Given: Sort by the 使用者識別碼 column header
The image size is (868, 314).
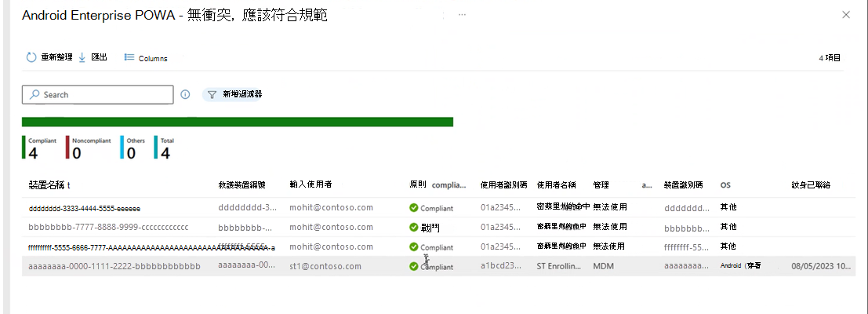Looking at the screenshot, I should tap(503, 185).
